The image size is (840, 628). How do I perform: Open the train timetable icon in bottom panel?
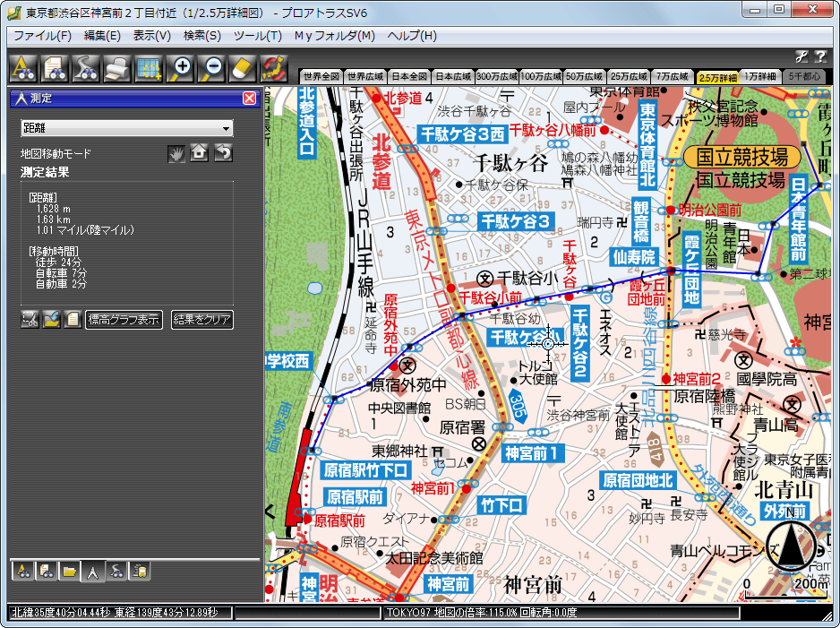pyautogui.click(x=139, y=570)
